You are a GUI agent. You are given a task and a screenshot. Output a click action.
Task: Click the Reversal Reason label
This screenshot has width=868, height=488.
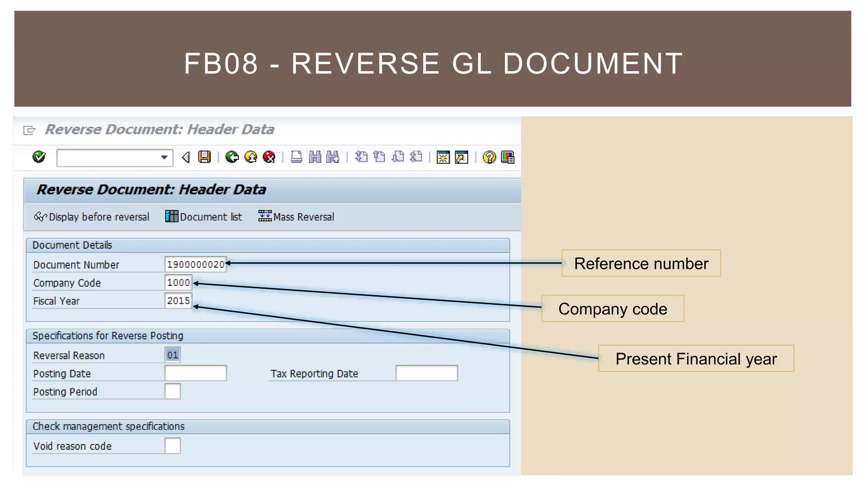click(x=69, y=356)
